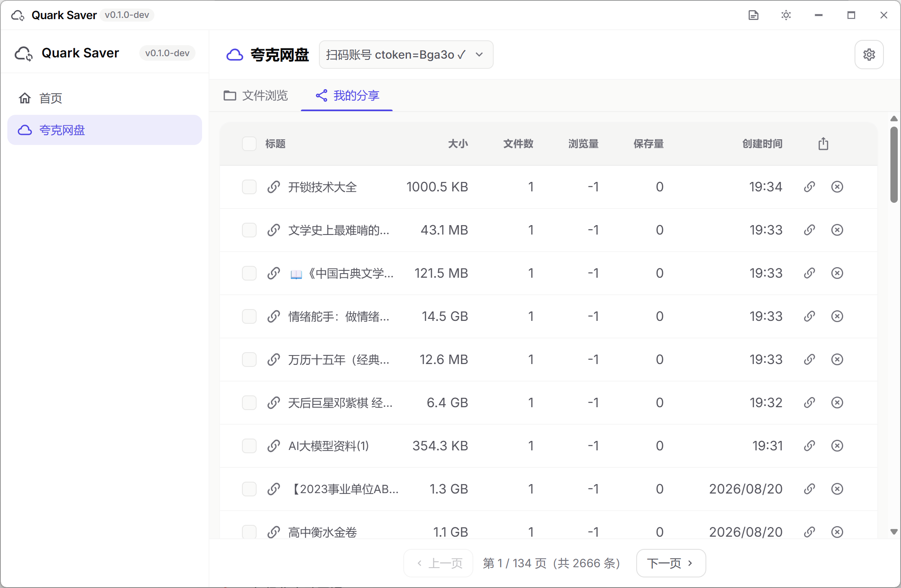Check the 情绪舵手 row checkbox

click(x=249, y=316)
